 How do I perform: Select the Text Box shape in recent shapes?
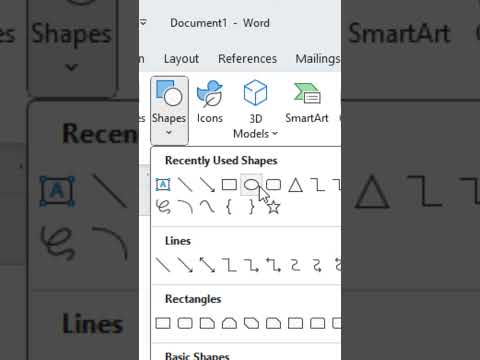click(x=163, y=185)
